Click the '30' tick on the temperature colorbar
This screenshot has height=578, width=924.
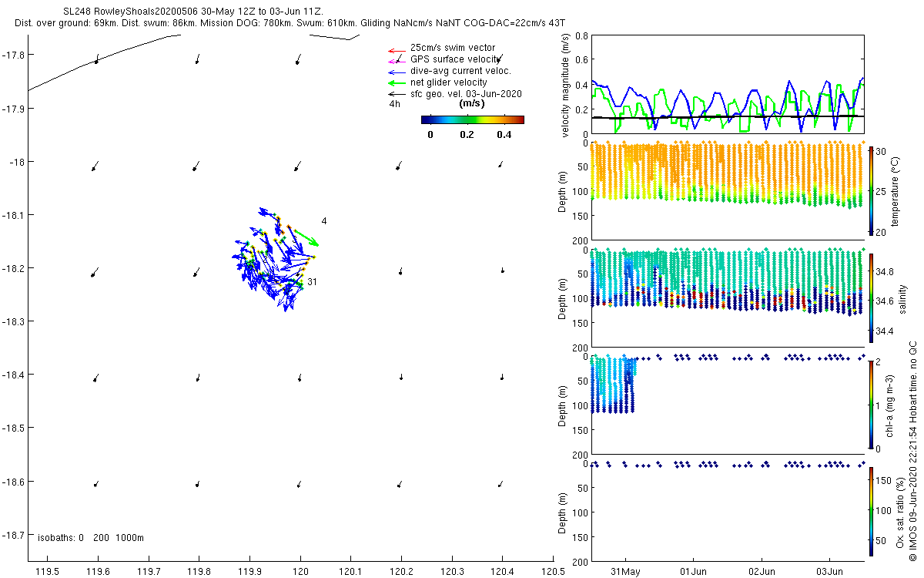(x=881, y=152)
